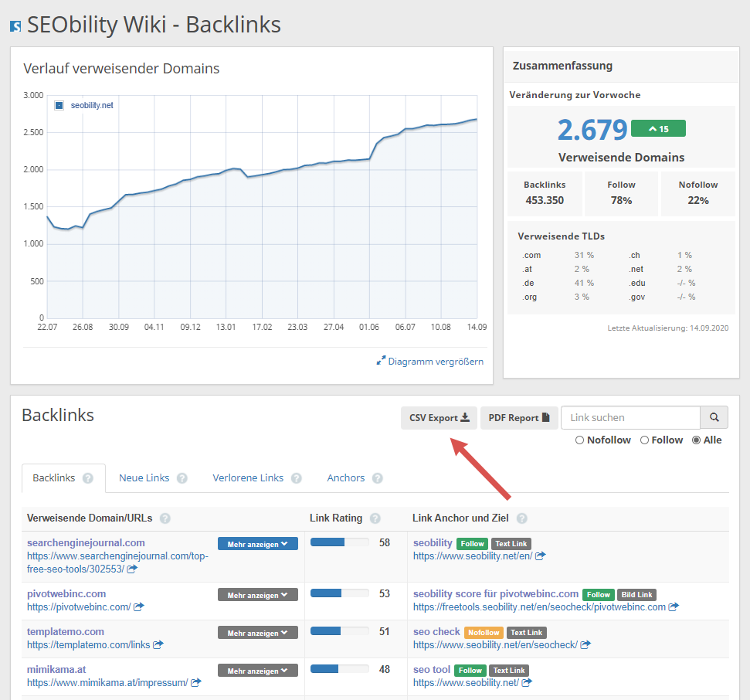The height and width of the screenshot is (700, 750).
Task: Click the Link Rating column header
Action: pos(336,518)
